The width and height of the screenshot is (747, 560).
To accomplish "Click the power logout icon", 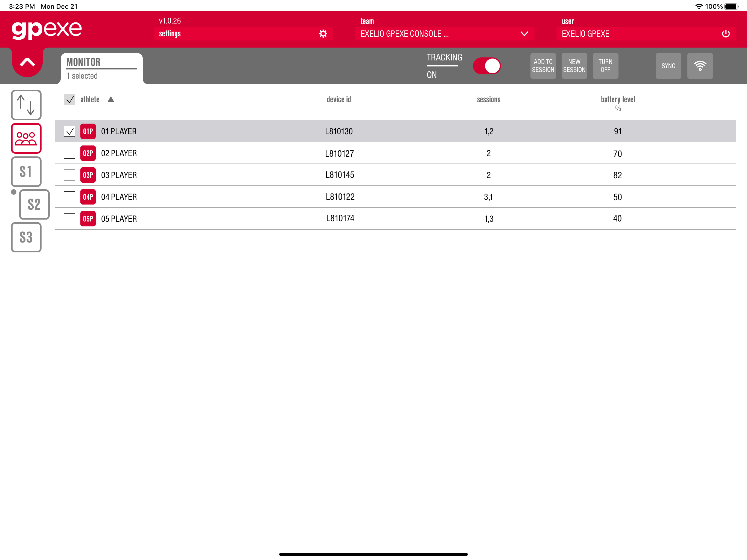I will tap(725, 34).
